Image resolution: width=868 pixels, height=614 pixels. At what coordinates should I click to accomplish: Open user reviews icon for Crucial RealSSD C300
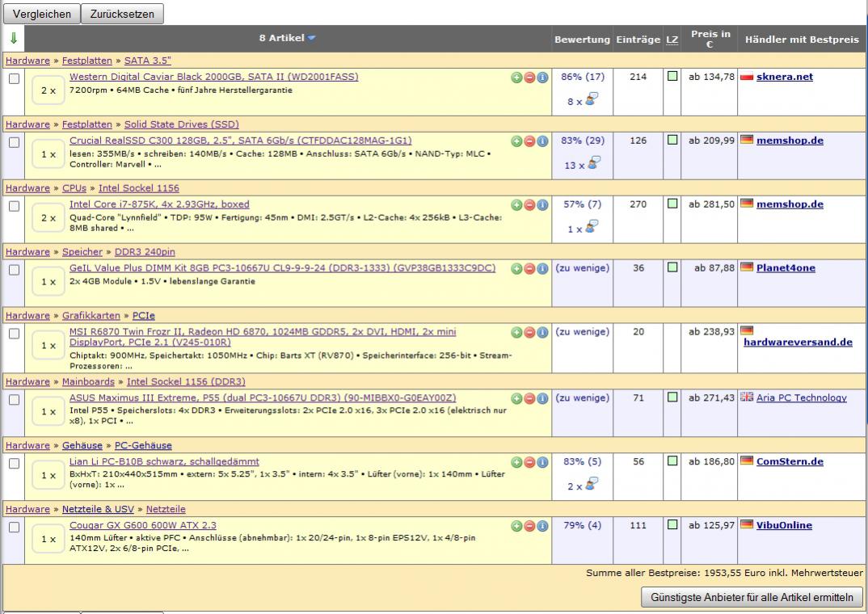pyautogui.click(x=593, y=163)
